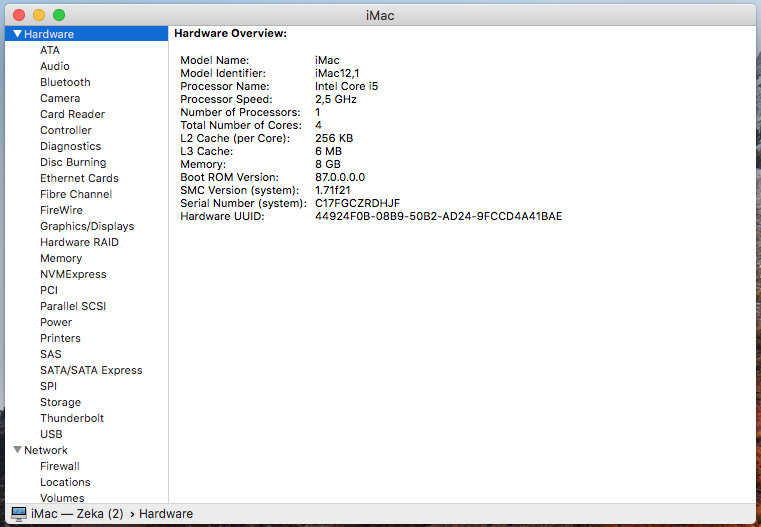Select the Network category row
Viewport: 761px width, 527px height.
[86, 450]
